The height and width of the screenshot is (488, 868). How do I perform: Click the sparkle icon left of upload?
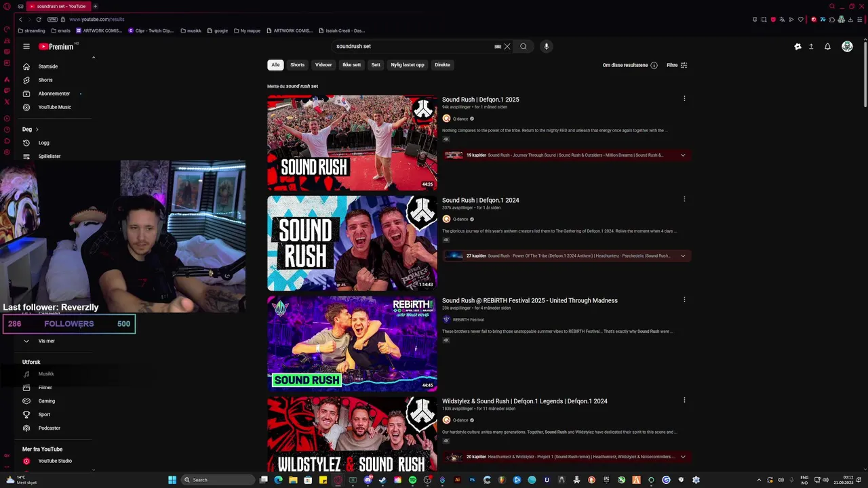[x=797, y=46]
